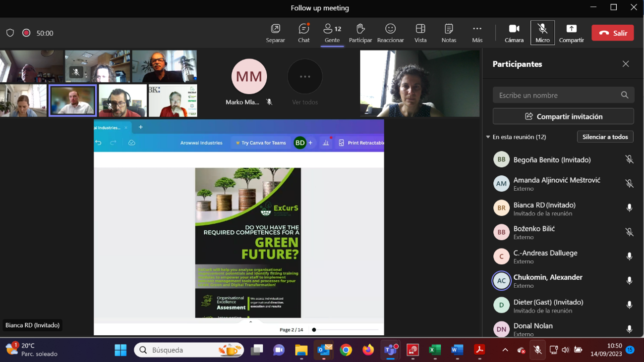Click Silenciar a todos
The height and width of the screenshot is (362, 644).
(605, 137)
